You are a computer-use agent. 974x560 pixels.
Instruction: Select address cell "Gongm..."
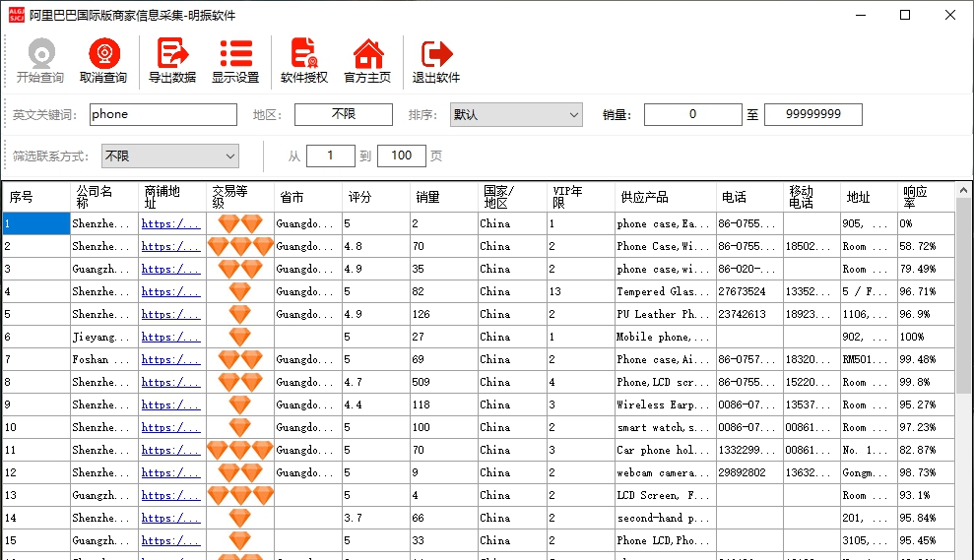pos(869,473)
